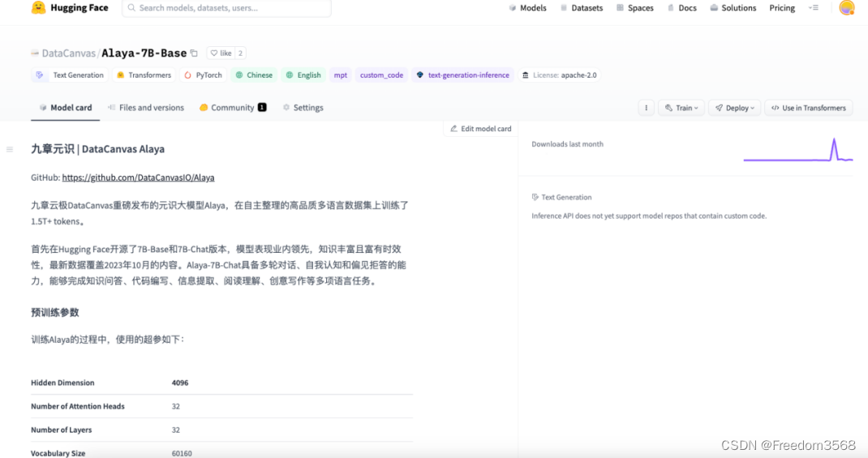Select the Hidden Dimension value 4096
Viewport: 868px width, 458px height.
(x=180, y=383)
